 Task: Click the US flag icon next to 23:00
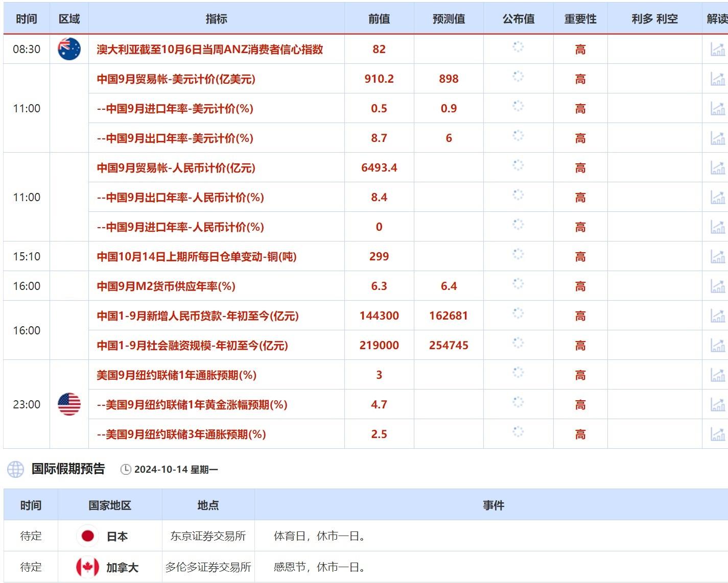[x=68, y=404]
